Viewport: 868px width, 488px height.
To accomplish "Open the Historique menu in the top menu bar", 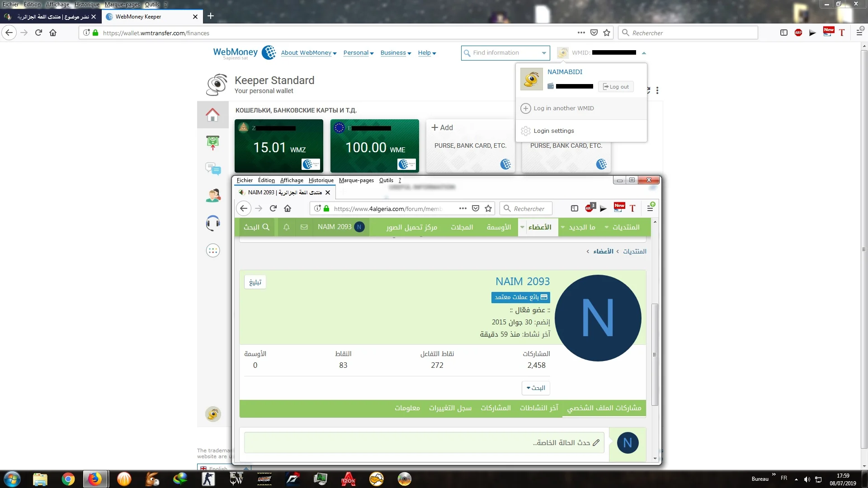I will click(87, 5).
